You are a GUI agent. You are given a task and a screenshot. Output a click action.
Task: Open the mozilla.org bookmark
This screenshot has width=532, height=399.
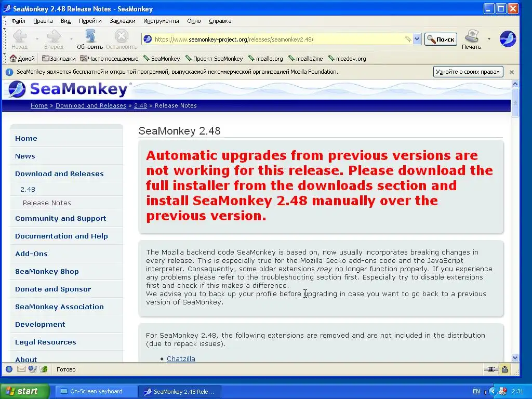point(265,59)
